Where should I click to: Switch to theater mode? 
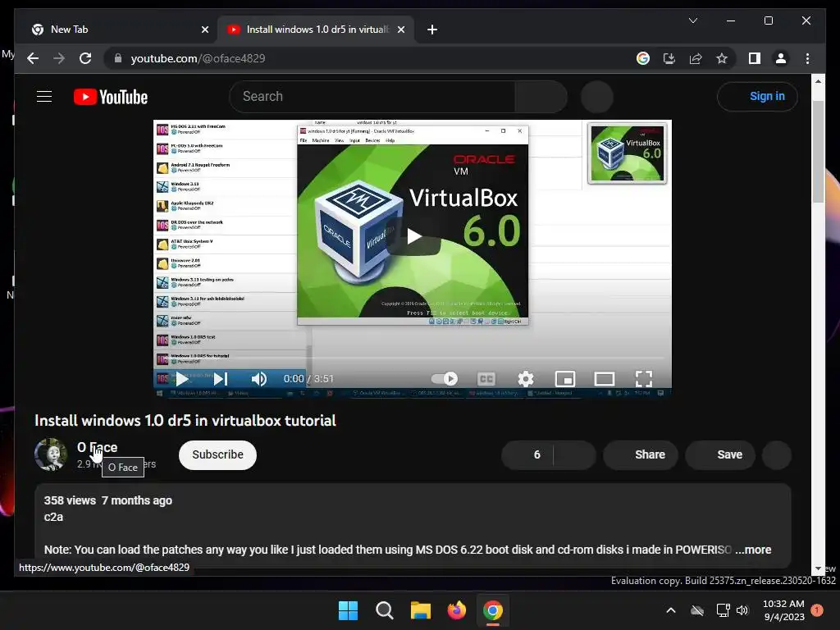click(x=605, y=379)
